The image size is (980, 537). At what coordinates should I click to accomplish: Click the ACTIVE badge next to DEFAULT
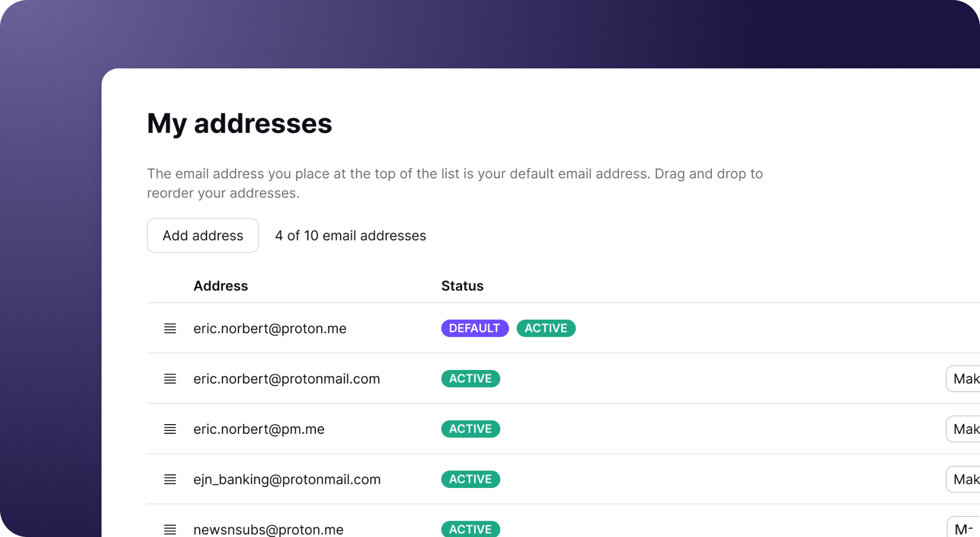tap(545, 328)
